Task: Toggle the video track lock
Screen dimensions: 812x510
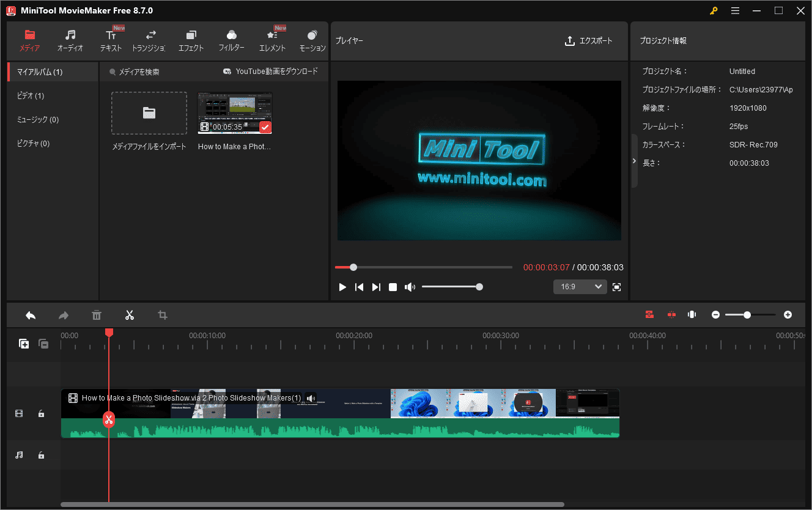Action: 41,413
